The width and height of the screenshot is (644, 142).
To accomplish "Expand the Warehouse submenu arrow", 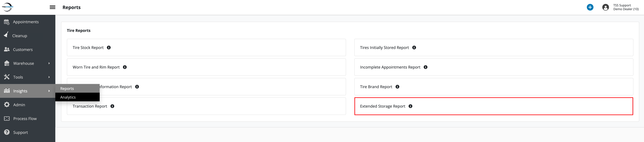I will click(x=49, y=63).
